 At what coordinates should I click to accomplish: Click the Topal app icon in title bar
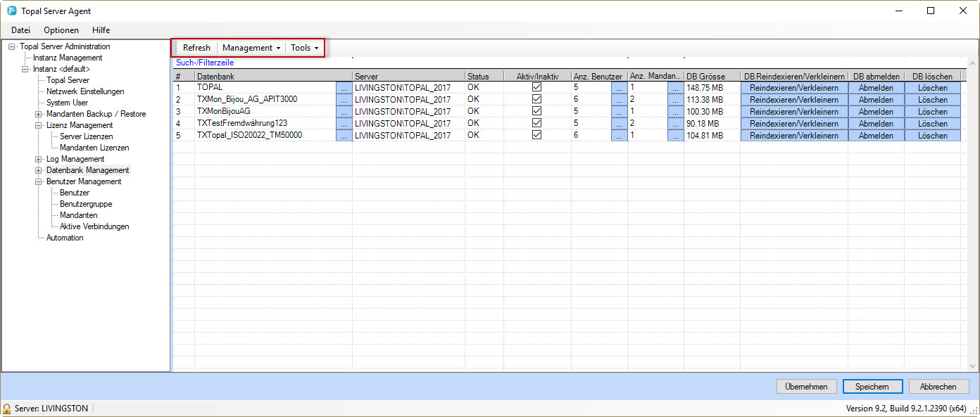click(x=12, y=11)
